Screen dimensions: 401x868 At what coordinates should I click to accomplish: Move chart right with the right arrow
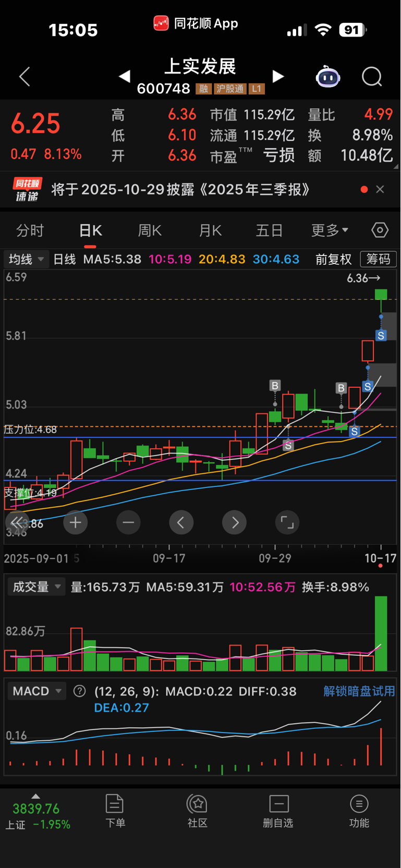(235, 522)
